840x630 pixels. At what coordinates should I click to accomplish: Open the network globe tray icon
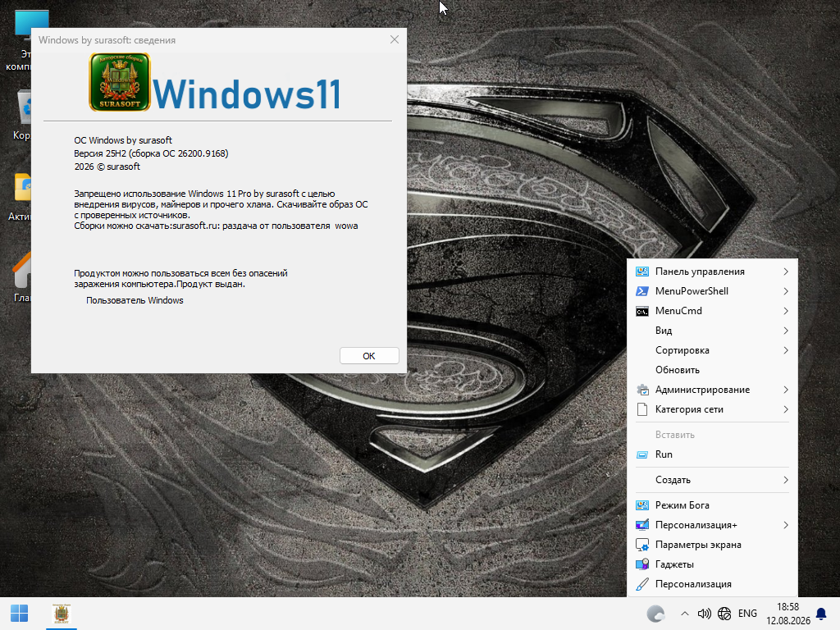click(x=724, y=614)
